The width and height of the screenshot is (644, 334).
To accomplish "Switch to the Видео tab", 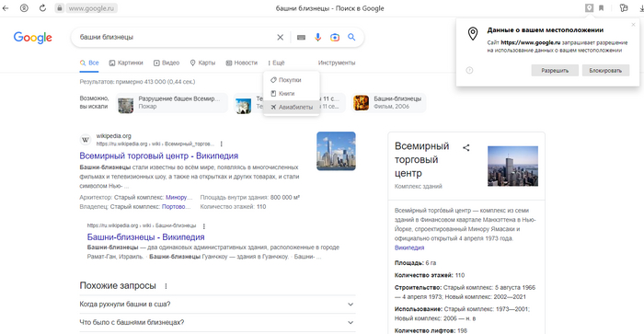I will click(167, 63).
